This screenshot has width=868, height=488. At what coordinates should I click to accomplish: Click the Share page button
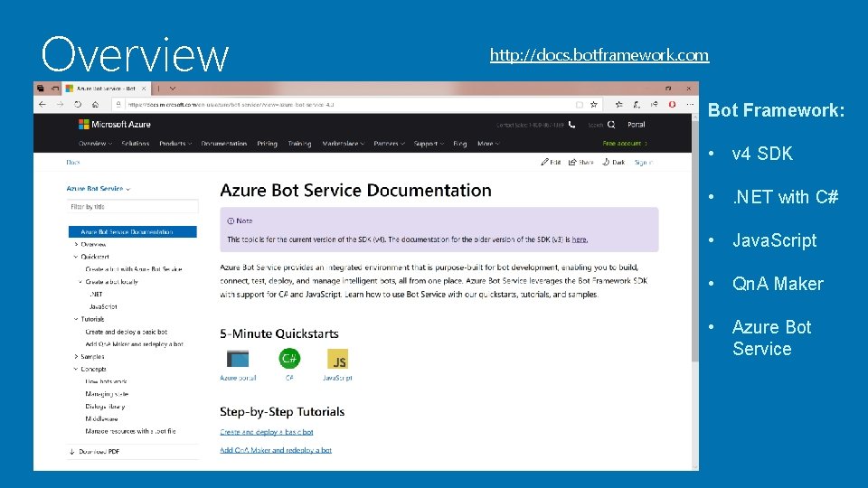click(x=580, y=162)
